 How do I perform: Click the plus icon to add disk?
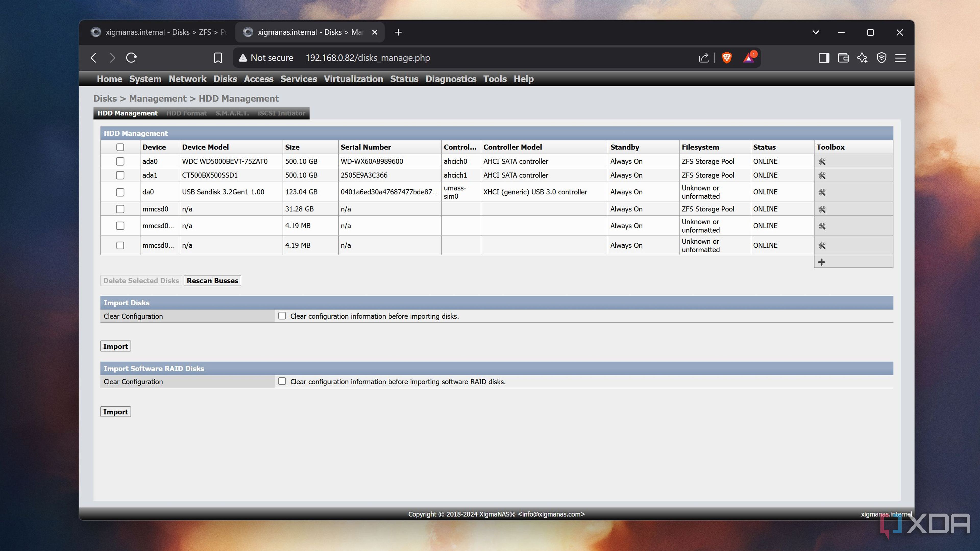point(821,262)
